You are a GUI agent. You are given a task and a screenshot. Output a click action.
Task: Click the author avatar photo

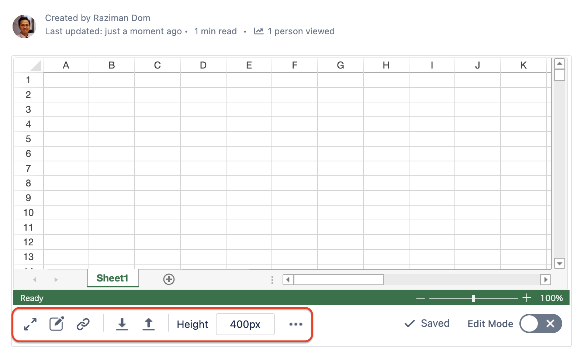24,27
